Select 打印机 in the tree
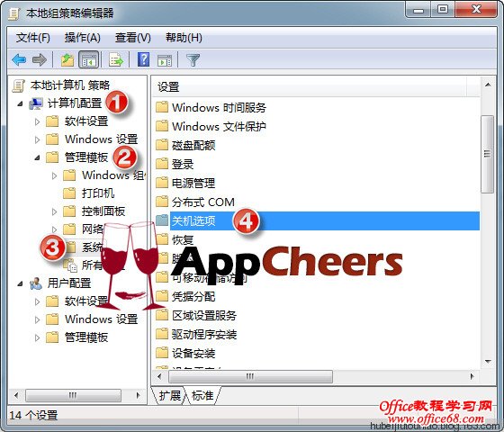 click(98, 193)
